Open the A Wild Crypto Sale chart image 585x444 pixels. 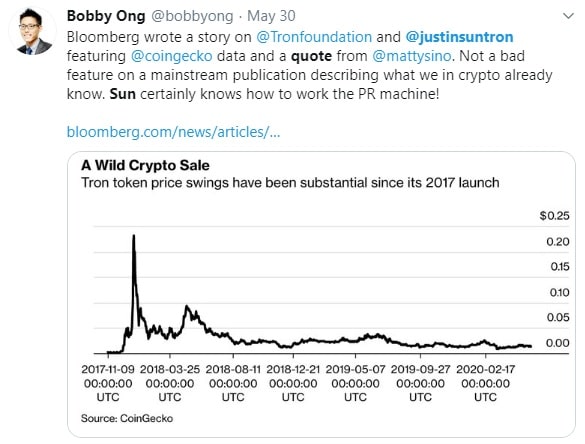coord(321,294)
